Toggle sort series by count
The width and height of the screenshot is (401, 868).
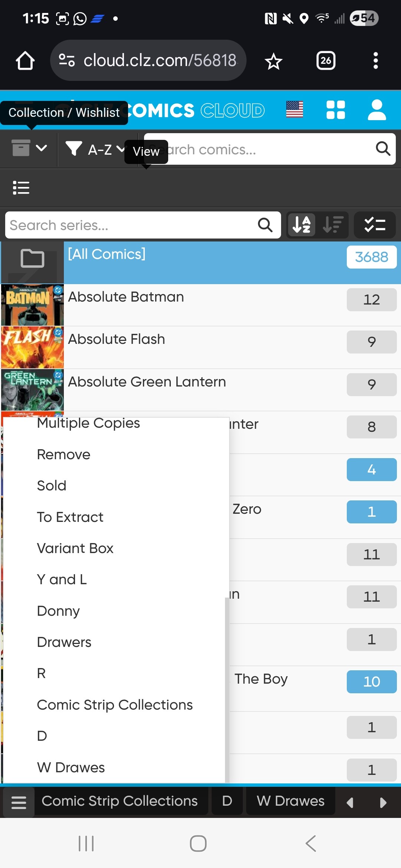pyautogui.click(x=332, y=225)
